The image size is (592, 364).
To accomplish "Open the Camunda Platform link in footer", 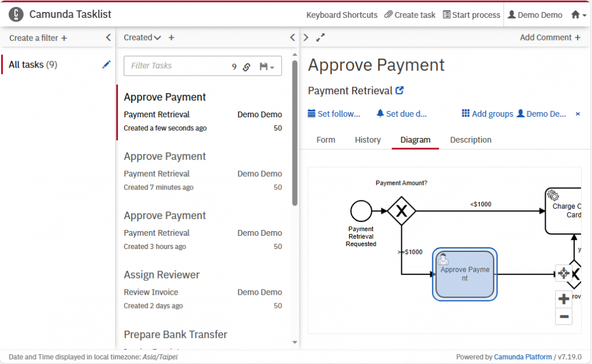I will (523, 357).
